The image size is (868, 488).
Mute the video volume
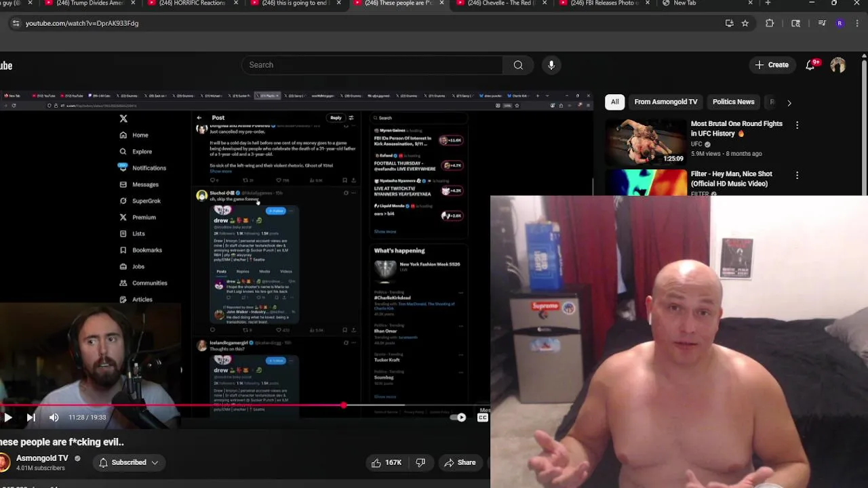click(54, 418)
